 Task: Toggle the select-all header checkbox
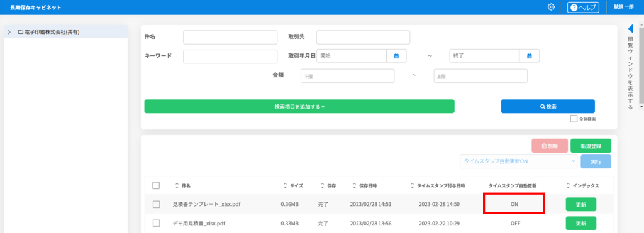click(156, 185)
